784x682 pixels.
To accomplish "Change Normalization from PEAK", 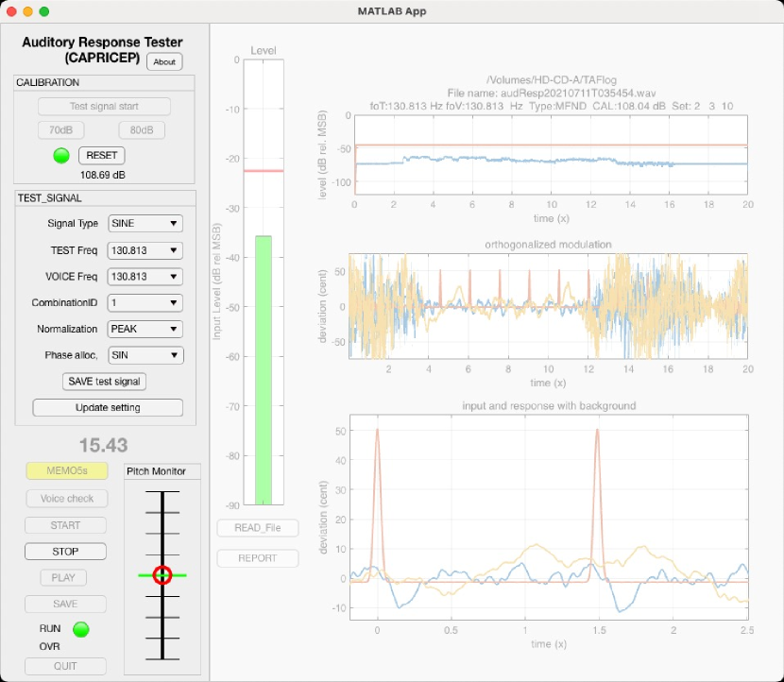I will (x=145, y=330).
